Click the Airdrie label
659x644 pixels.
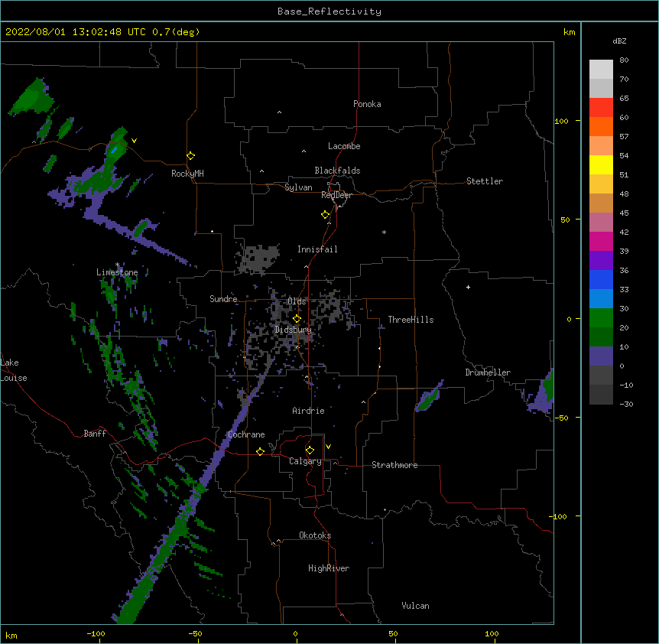click(309, 411)
